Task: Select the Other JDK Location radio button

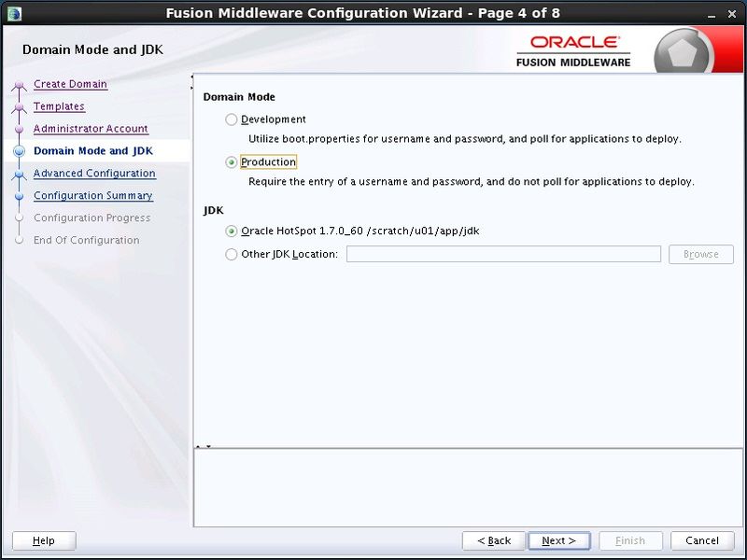Action: 231,254
